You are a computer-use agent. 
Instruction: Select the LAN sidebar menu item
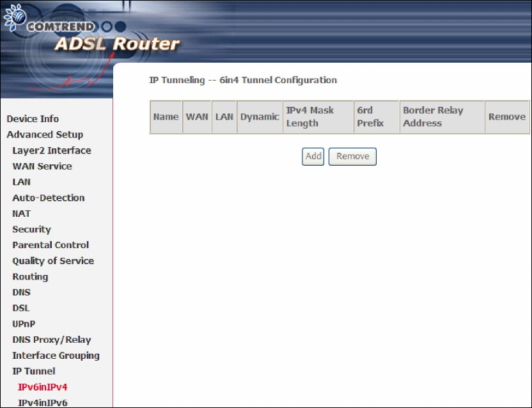pyautogui.click(x=21, y=182)
